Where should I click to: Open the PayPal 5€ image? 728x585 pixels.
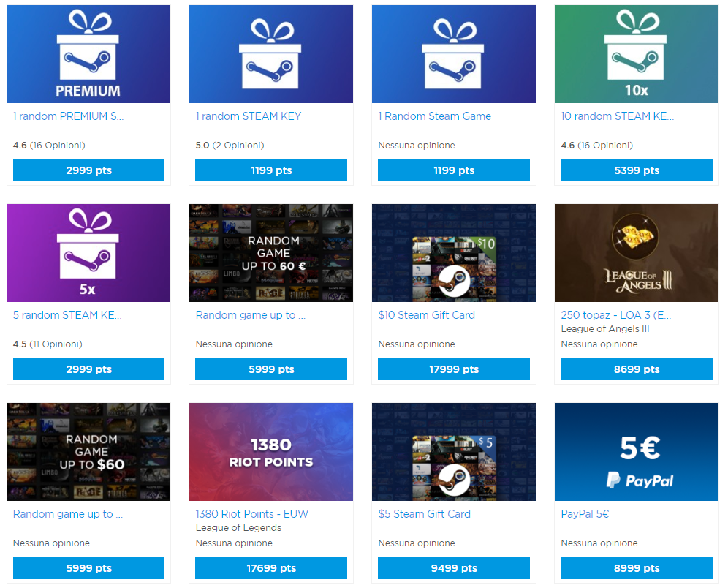[637, 452]
